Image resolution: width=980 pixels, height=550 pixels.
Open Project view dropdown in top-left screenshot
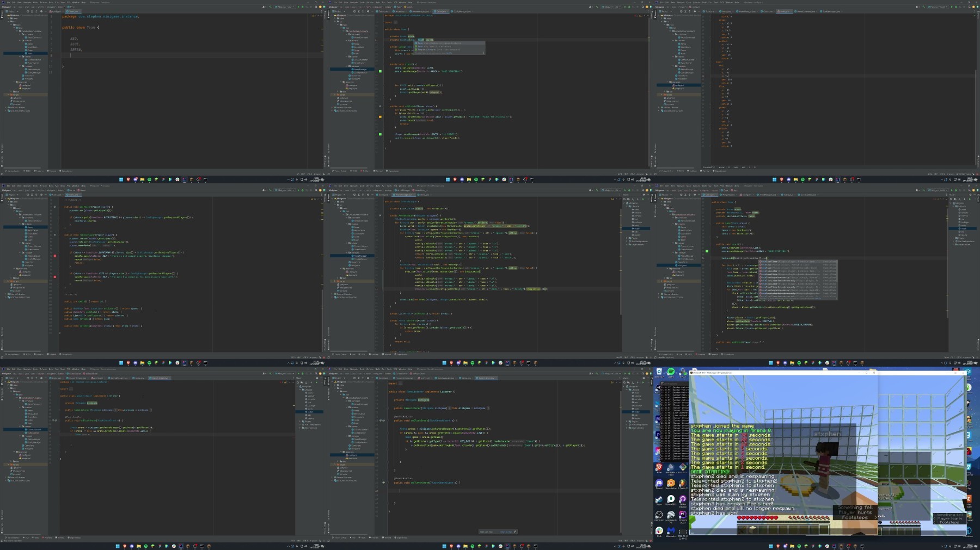tap(11, 11)
